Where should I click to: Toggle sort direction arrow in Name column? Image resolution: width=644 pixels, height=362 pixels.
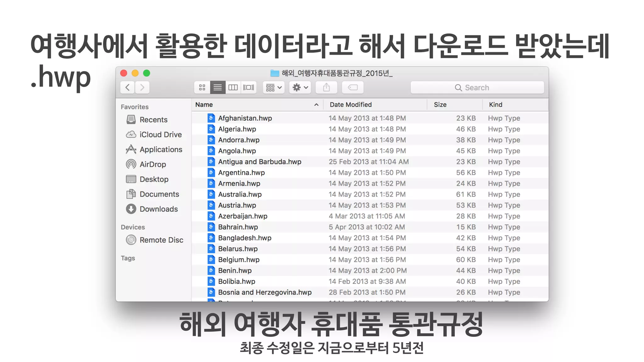pos(316,105)
